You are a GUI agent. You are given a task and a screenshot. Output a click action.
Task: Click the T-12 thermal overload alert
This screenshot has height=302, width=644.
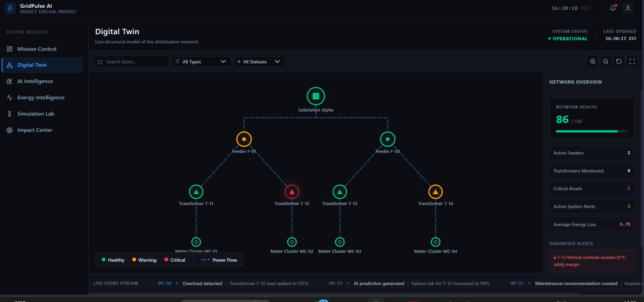[x=592, y=261]
